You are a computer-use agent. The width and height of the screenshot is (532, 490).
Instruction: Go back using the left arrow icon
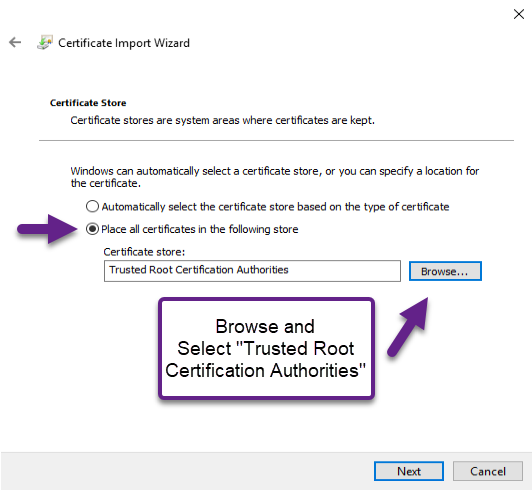pos(15,43)
